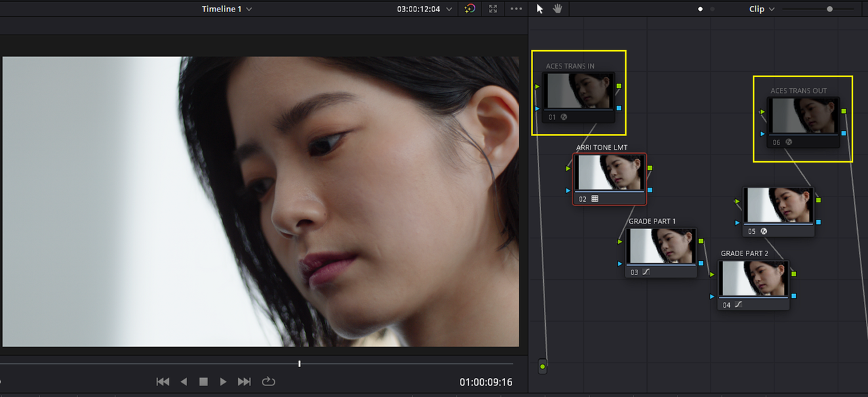Click the LUT grid icon on node 02
Image resolution: width=868 pixels, height=397 pixels.
595,198
